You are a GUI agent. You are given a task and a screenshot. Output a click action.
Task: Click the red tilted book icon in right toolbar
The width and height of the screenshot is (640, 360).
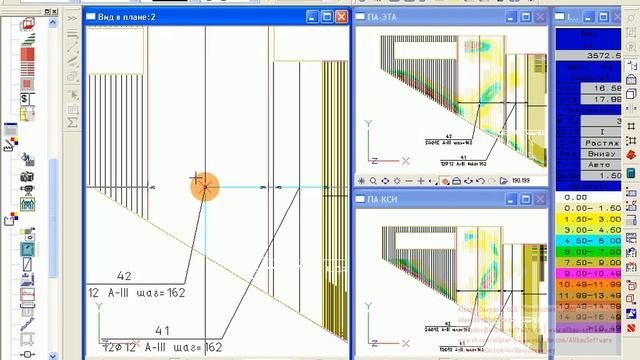point(631,155)
